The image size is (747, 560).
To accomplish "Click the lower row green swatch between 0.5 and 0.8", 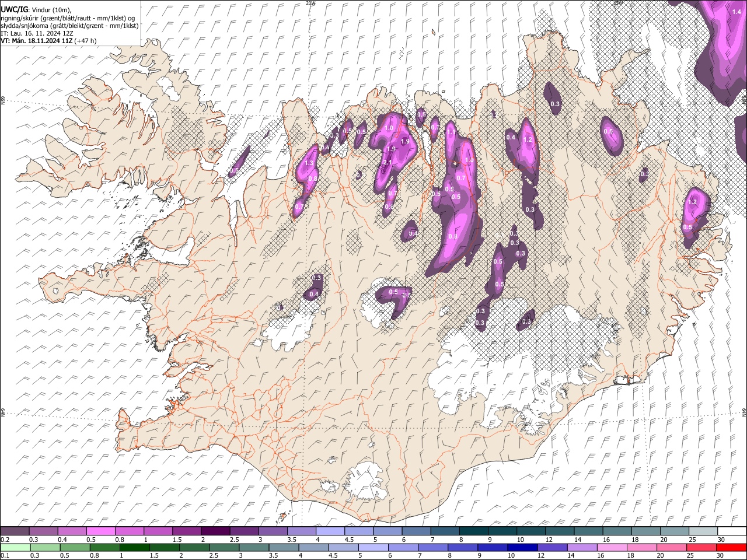I will coord(75,548).
